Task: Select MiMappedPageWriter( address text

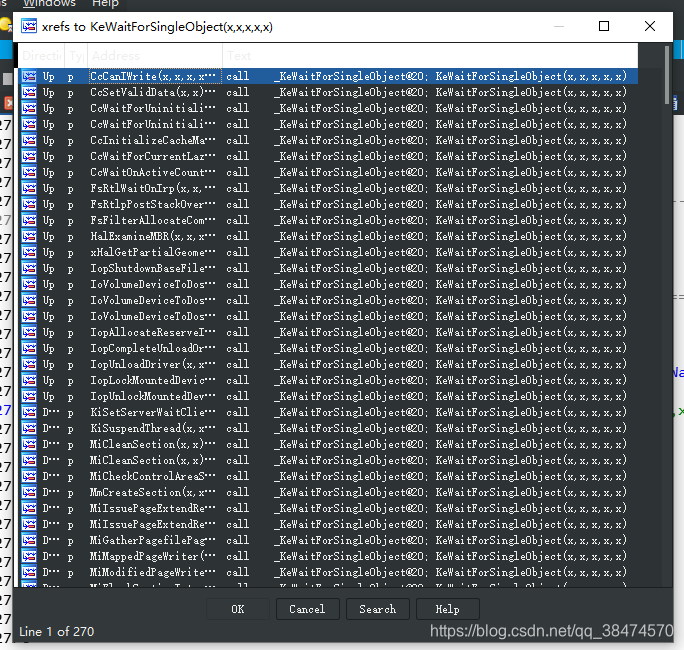Action: (x=153, y=556)
